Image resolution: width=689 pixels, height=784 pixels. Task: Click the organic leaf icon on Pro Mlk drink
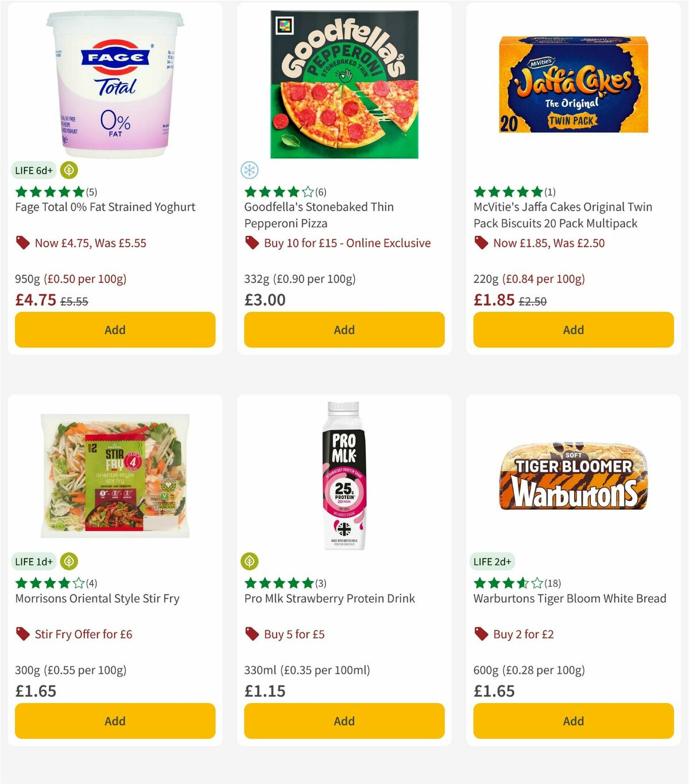pyautogui.click(x=250, y=561)
